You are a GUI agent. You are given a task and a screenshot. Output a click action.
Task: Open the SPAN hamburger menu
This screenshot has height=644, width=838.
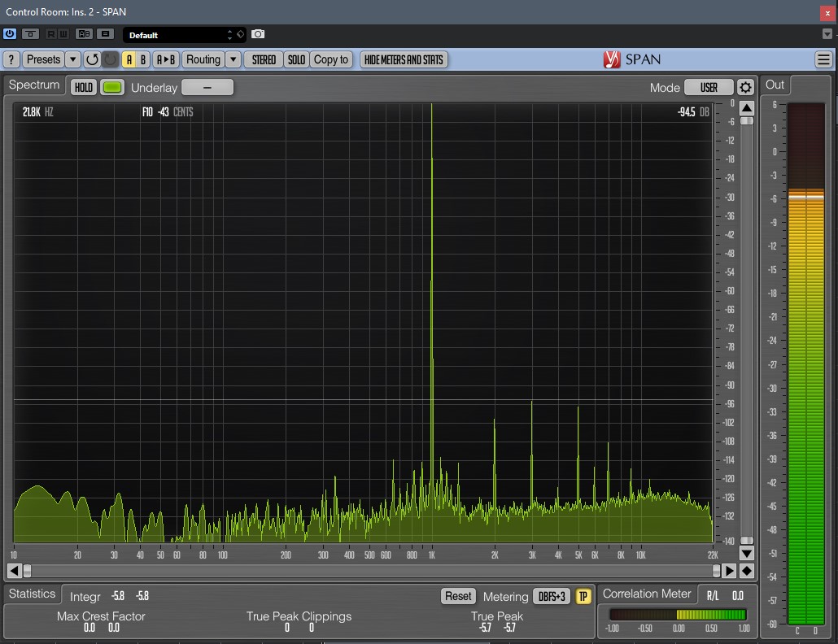pyautogui.click(x=823, y=59)
